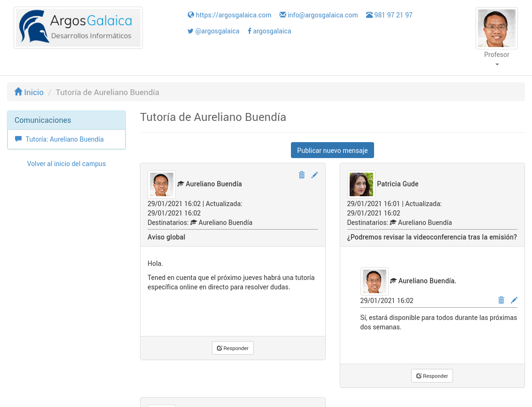Viewport: 532px width, 407px height.
Task: Click the Twitter bird icon
Action: (x=191, y=31)
